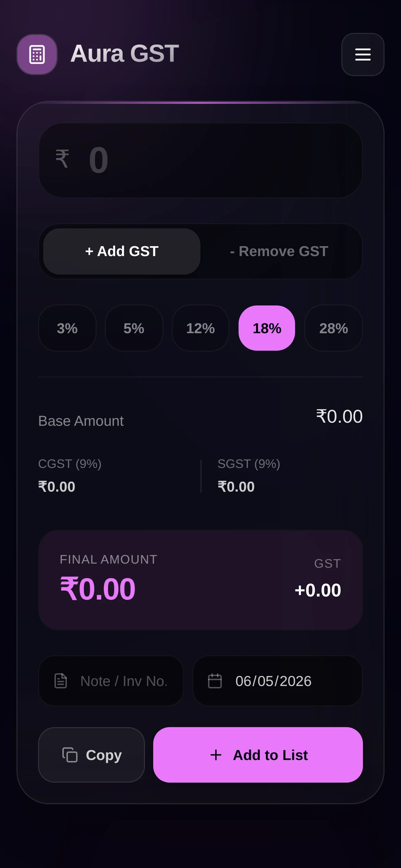The image size is (401, 868).
Task: Click the rupee symbol in amount box
Action: coord(62,159)
